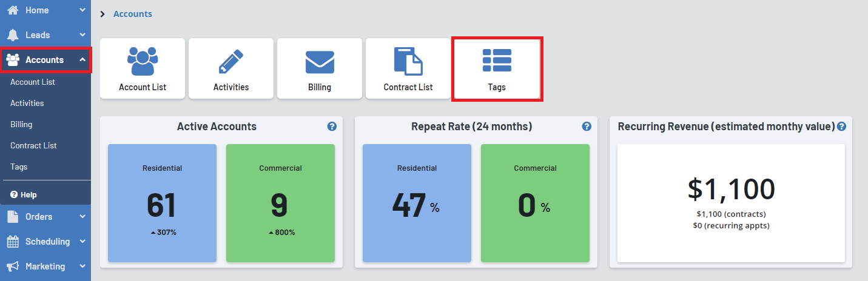Expand the Home menu in sidebar
Viewport: 868px width, 281px height.
(45, 10)
